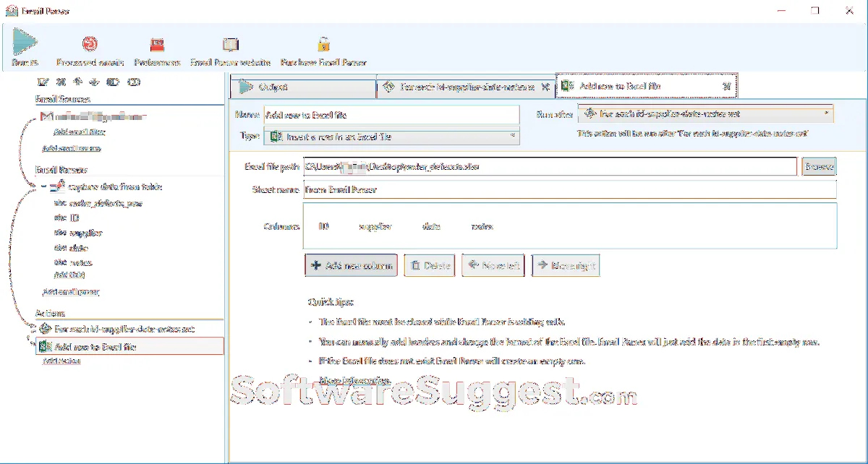
Task: Open the Email Parser website book icon
Action: tap(230, 45)
